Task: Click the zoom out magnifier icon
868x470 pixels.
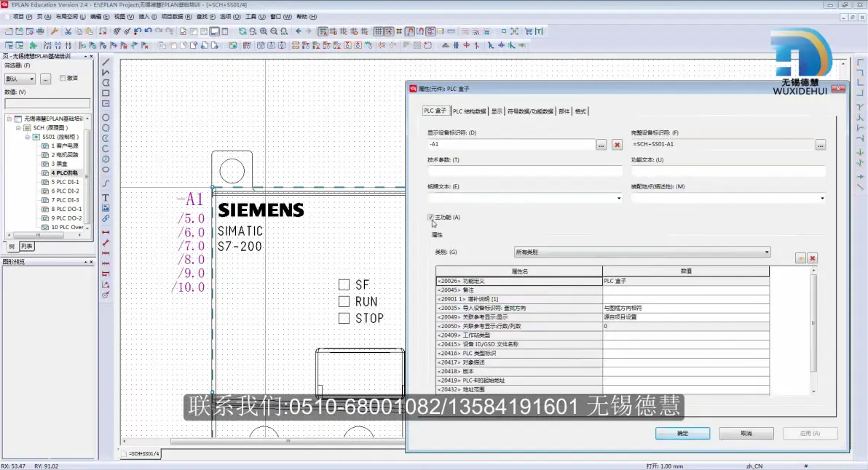Action: (x=274, y=31)
